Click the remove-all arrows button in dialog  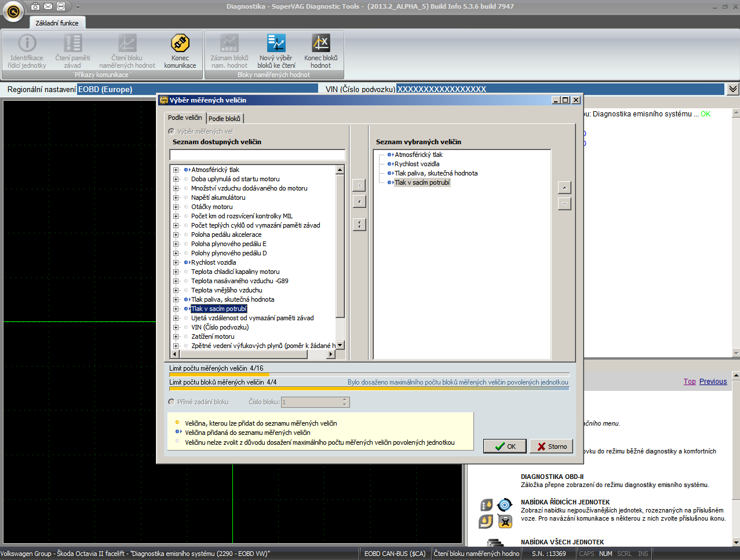[x=359, y=224]
